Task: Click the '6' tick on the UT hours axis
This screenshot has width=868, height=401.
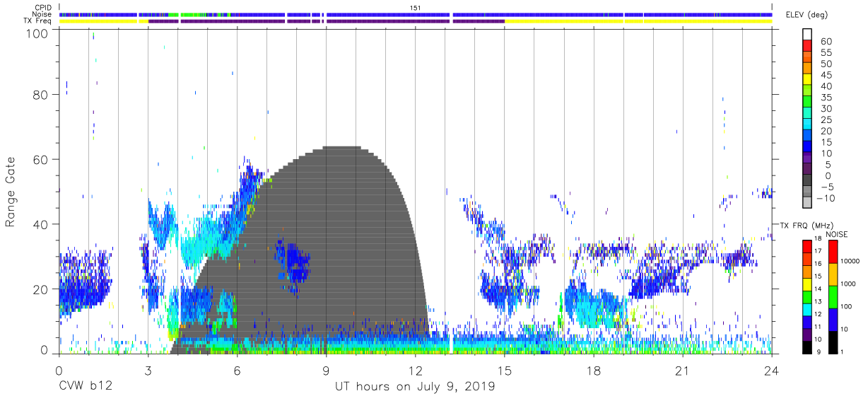Action: pos(237,370)
